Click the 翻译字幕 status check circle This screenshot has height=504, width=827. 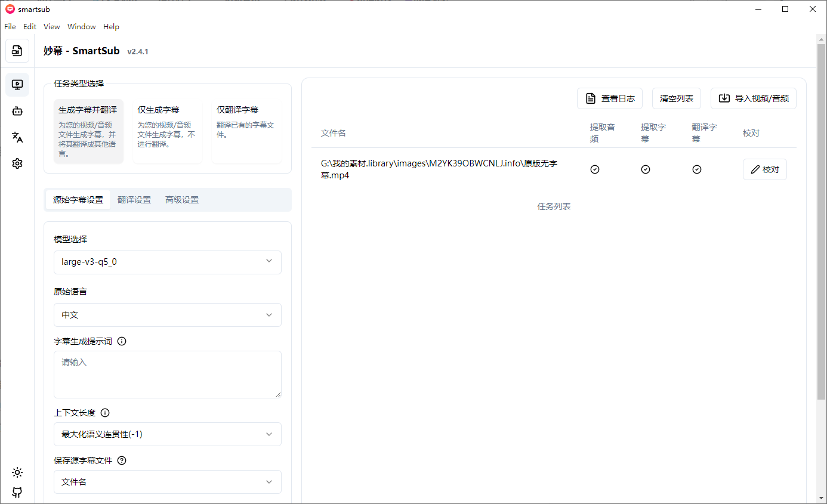point(696,169)
